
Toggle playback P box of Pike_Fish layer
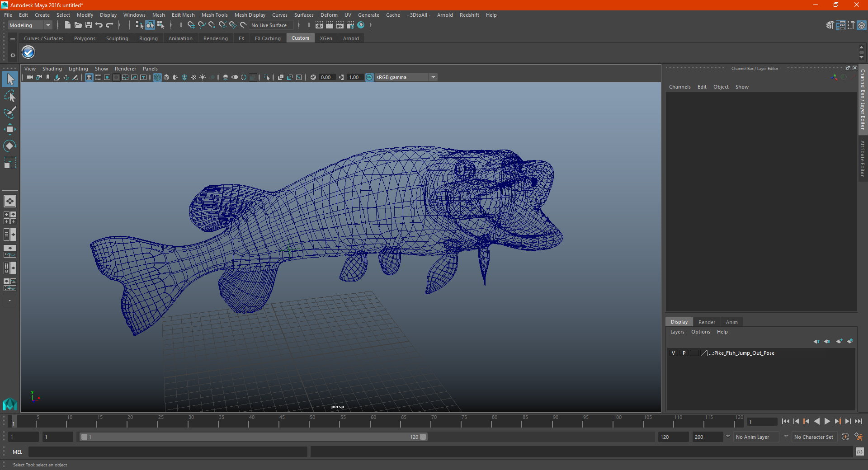coord(684,353)
